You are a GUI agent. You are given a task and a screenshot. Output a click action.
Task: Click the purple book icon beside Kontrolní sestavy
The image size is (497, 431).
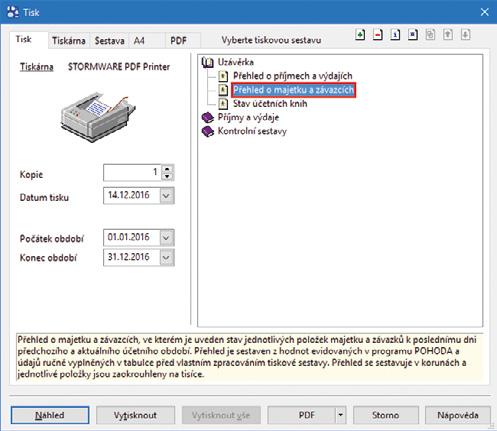point(208,131)
